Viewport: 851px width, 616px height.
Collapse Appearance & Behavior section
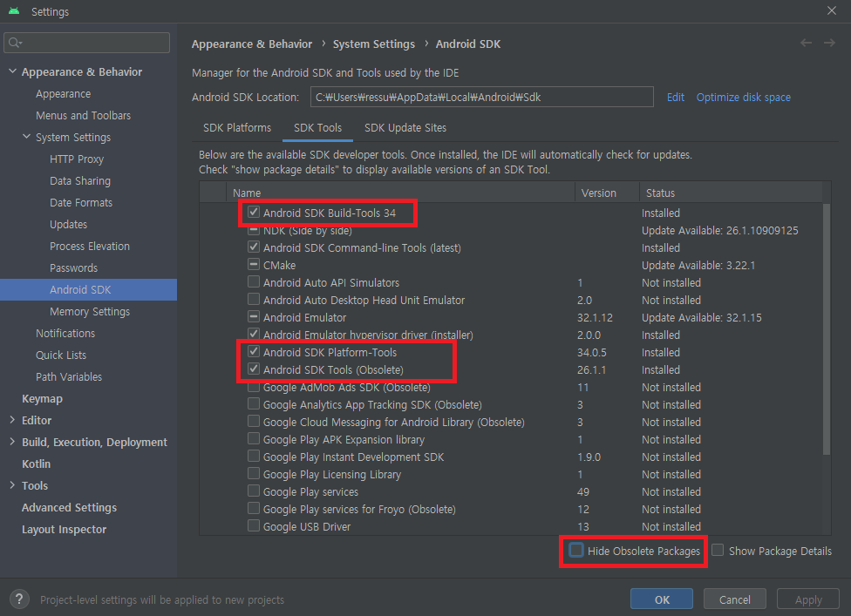pyautogui.click(x=12, y=71)
